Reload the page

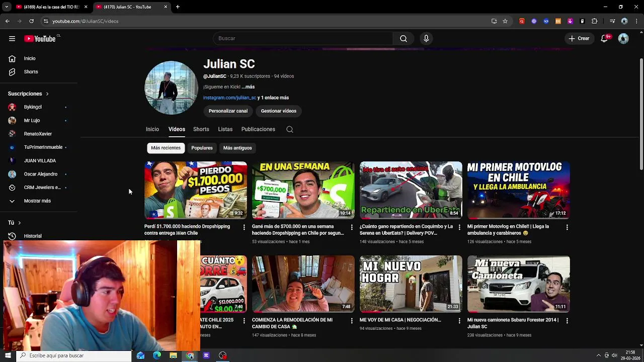(31, 21)
